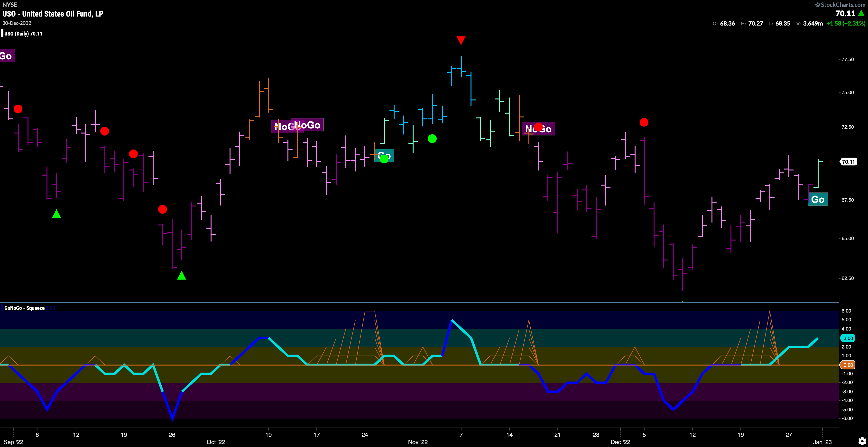The height and width of the screenshot is (447, 868).
Task: Click the 77.50 price axis label
Action: pyautogui.click(x=848, y=59)
